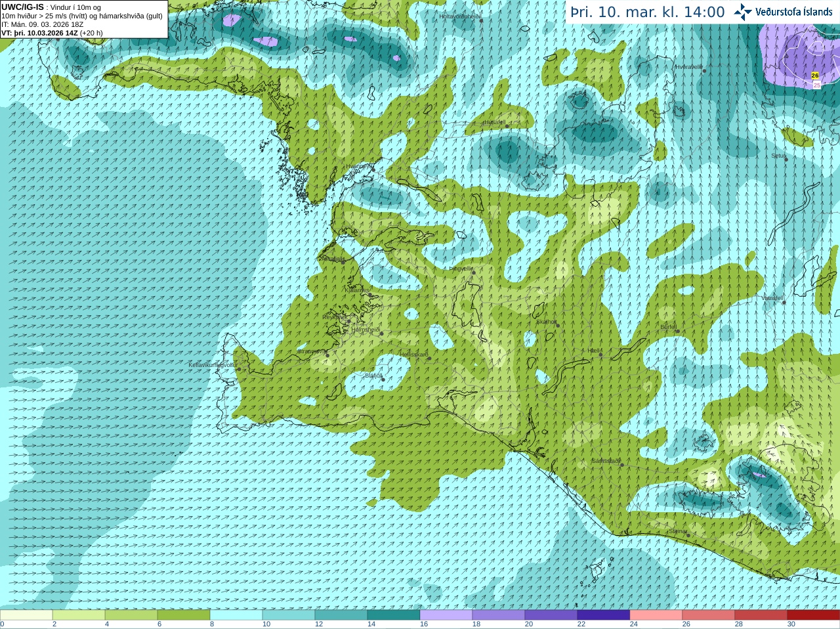This screenshot has width=840, height=629.
Task: Click the 20–22 m/s purple legend swatch
Action: tap(551, 615)
